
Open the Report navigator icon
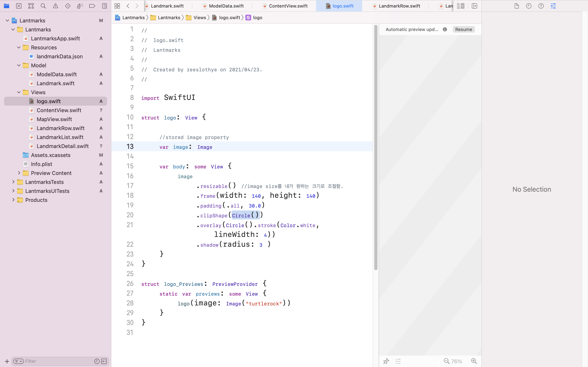pos(105,6)
